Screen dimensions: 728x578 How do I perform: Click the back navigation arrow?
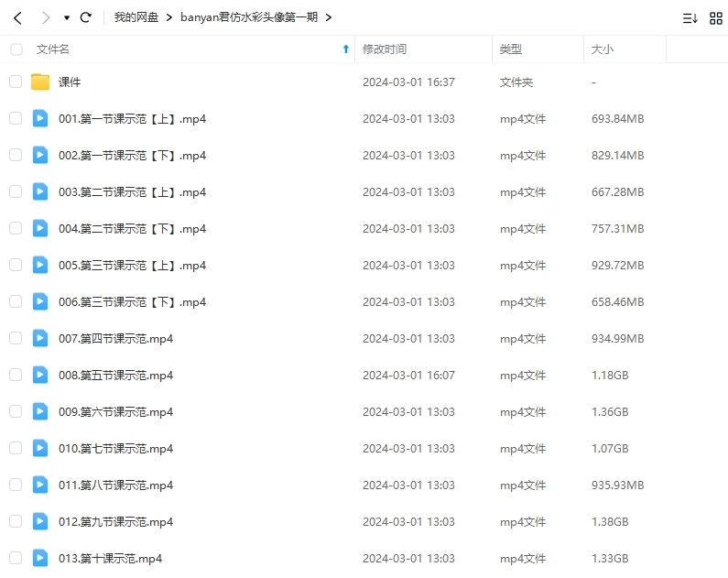coord(17,17)
